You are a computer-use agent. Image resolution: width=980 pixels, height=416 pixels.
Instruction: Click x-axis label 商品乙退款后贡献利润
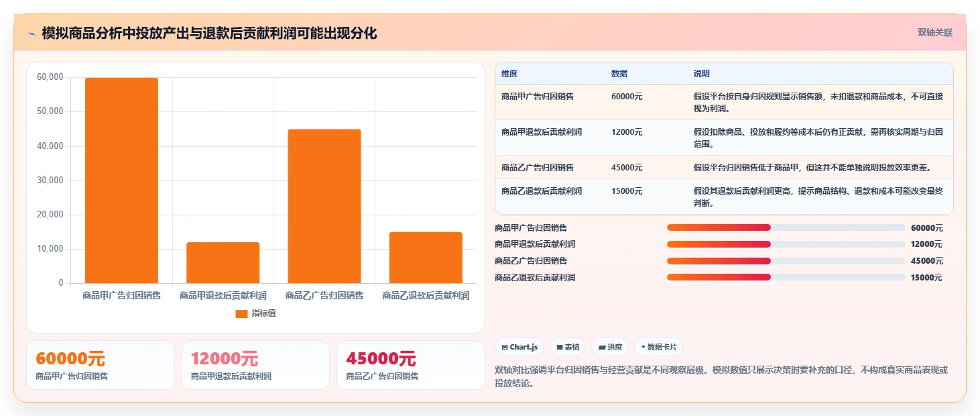(x=426, y=295)
